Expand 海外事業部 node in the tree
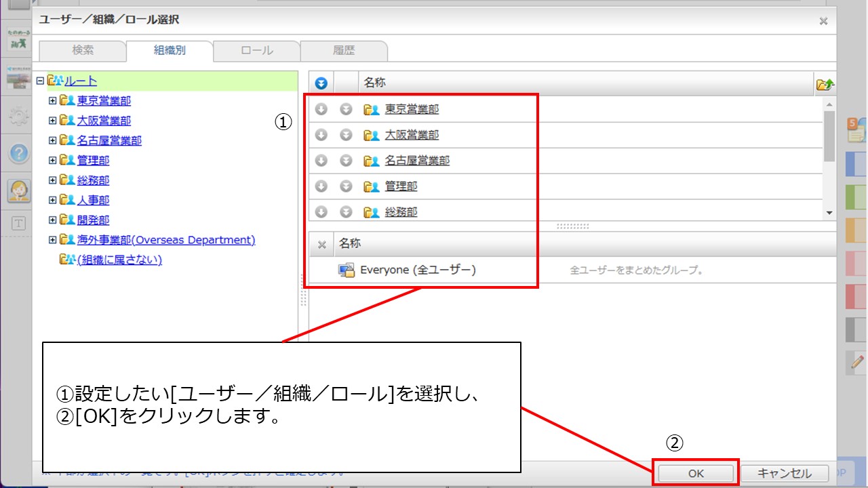 (x=52, y=240)
